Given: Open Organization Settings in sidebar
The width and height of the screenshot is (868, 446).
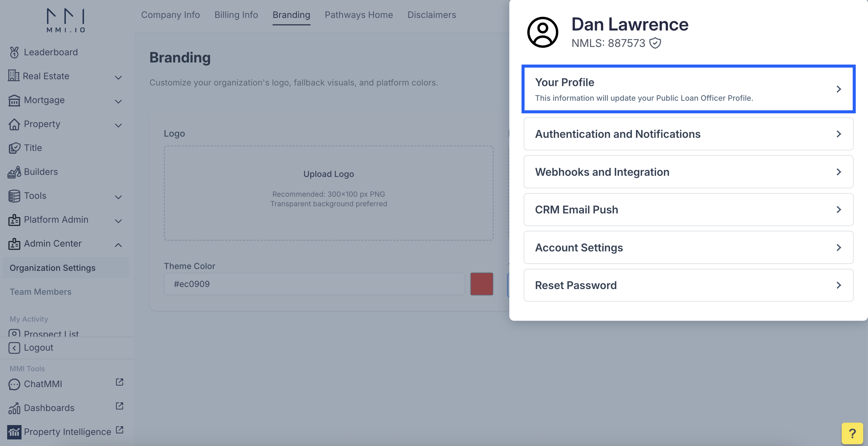Looking at the screenshot, I should 65,268.
